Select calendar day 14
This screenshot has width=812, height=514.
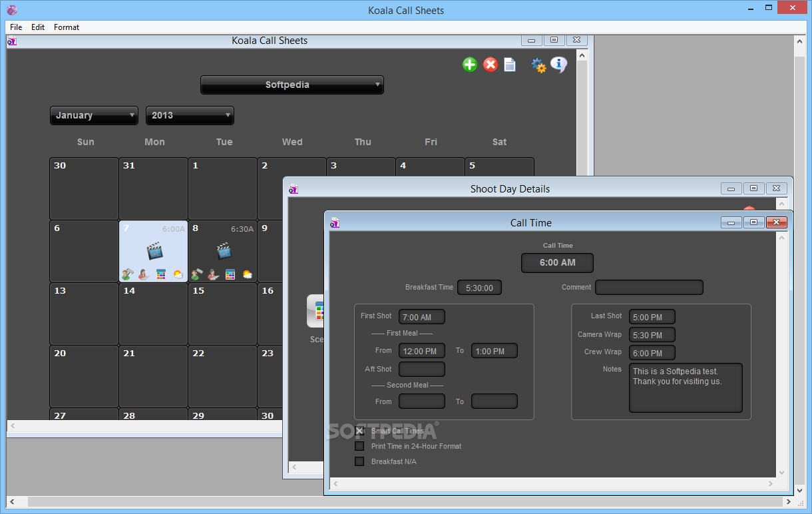(153, 314)
